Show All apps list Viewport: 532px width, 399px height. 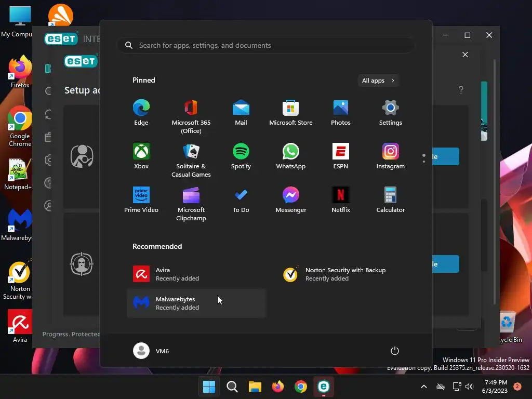(378, 81)
